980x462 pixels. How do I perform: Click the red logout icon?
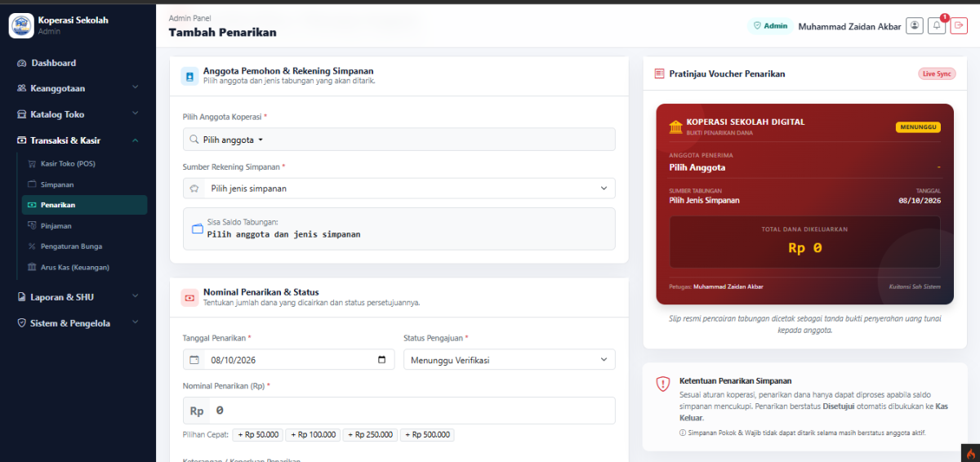coord(959,26)
